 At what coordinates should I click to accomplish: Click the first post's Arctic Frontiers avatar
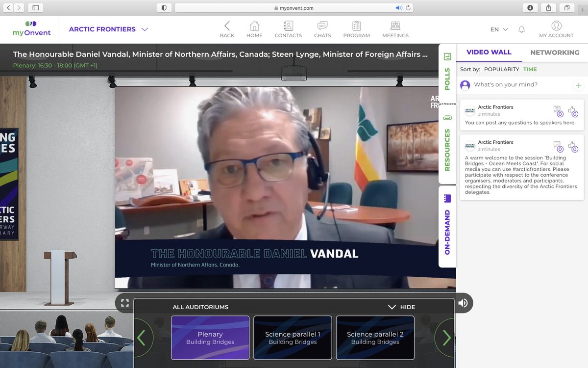(x=469, y=110)
